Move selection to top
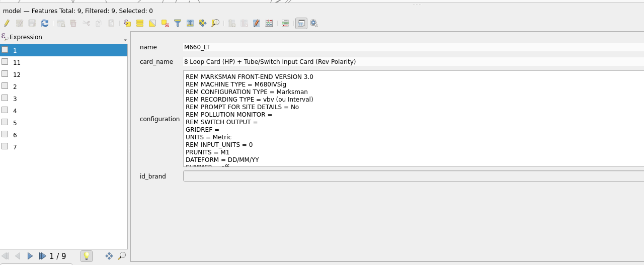The image size is (644, 265). click(190, 23)
